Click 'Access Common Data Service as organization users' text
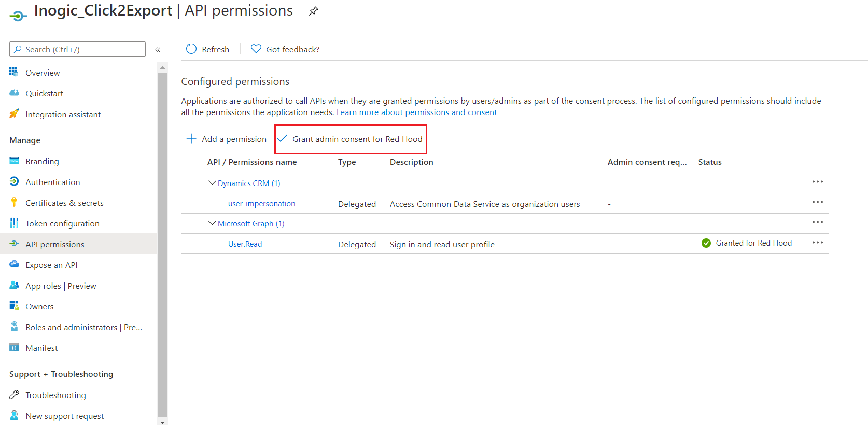This screenshot has height=425, width=868. click(485, 204)
